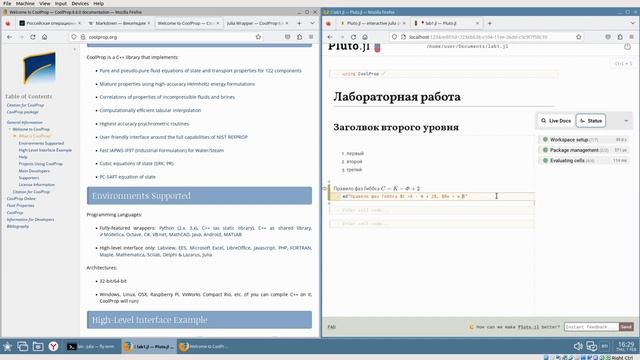Open home page in the Pluto Firefox window

click(x=365, y=37)
